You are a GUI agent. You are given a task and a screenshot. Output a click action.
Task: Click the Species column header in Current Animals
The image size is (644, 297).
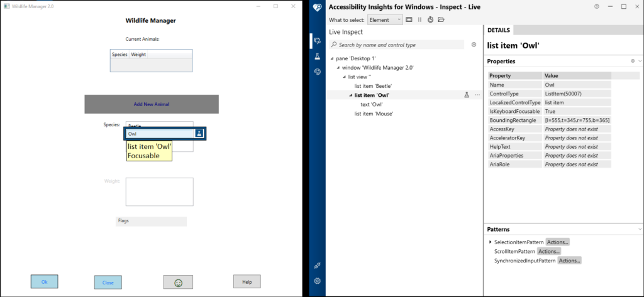tap(120, 54)
